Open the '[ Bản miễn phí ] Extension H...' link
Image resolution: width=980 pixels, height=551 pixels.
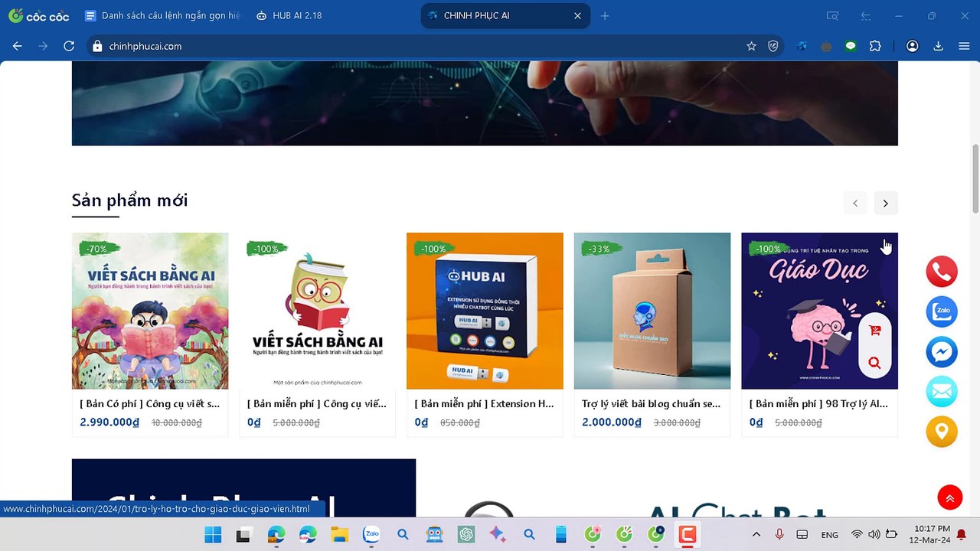485,403
